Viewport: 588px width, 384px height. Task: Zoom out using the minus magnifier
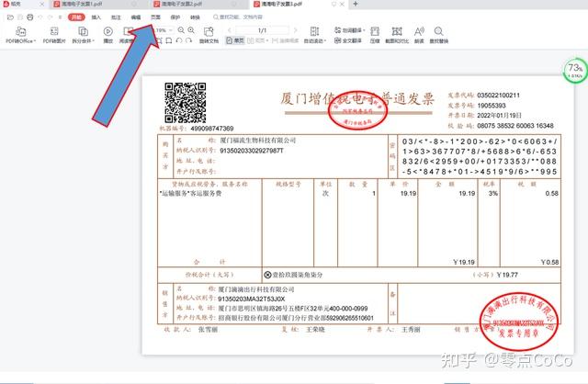click(181, 30)
